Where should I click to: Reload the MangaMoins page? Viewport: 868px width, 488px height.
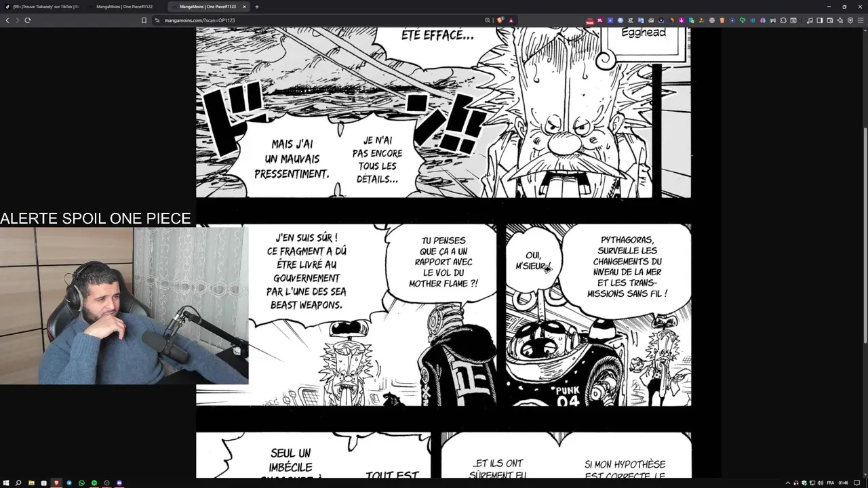tap(28, 20)
